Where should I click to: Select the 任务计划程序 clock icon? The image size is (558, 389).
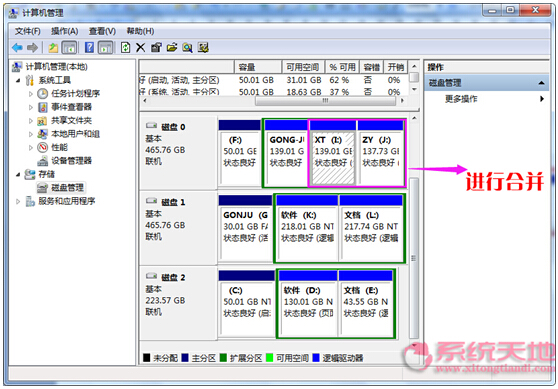point(42,94)
